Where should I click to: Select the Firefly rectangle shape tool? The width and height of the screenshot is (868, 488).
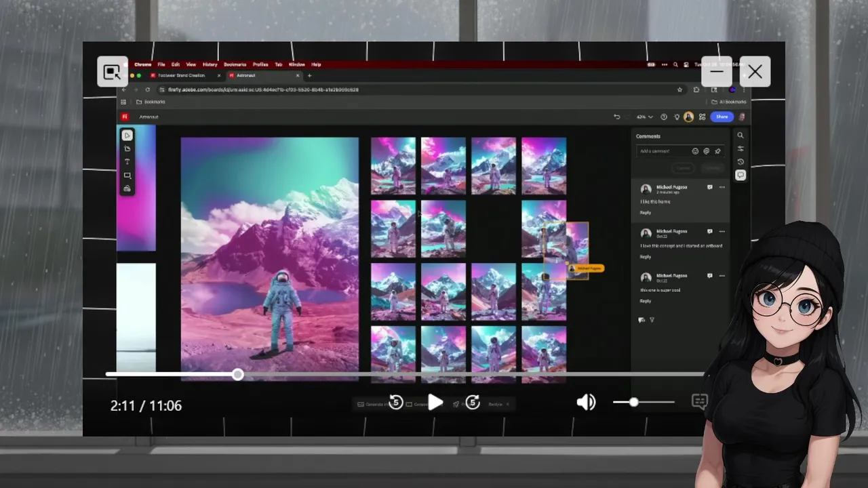(x=127, y=176)
